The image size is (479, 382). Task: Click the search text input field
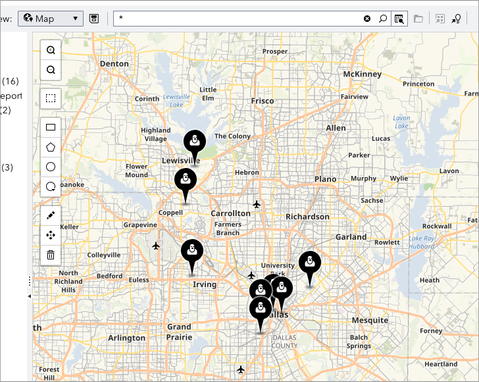click(238, 19)
